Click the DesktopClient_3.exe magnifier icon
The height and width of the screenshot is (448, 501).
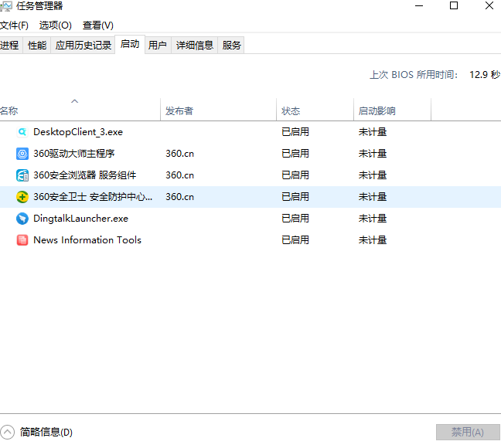[22, 132]
